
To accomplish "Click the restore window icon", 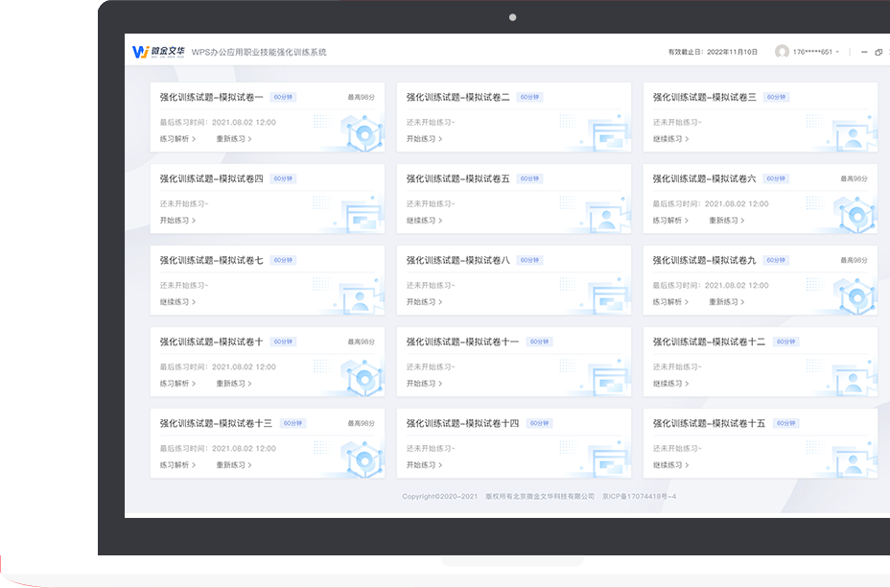I will [x=878, y=52].
